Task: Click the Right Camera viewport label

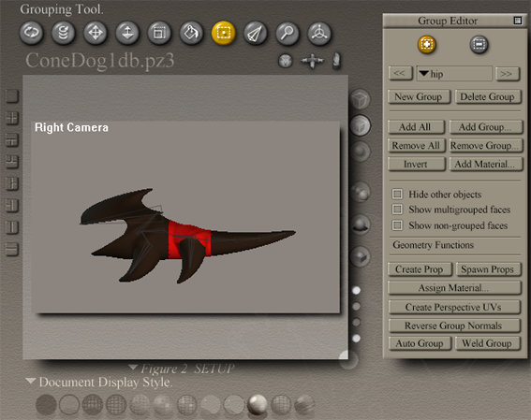Action: [x=71, y=128]
